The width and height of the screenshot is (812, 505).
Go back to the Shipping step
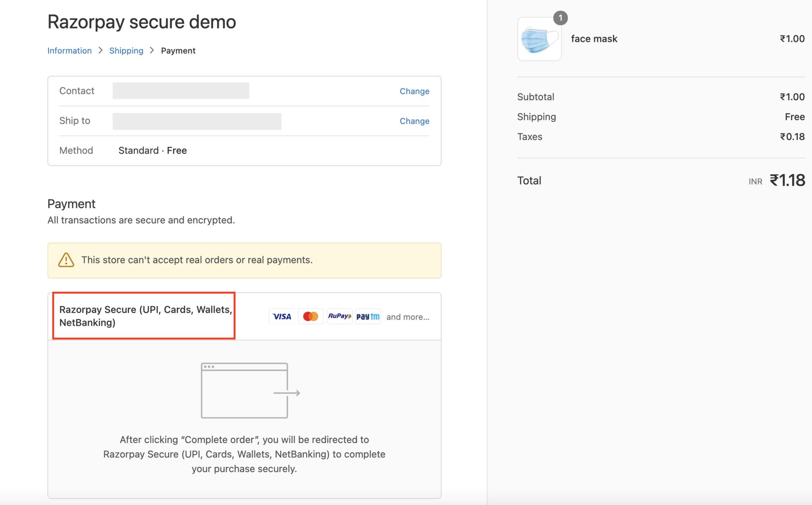(126, 51)
